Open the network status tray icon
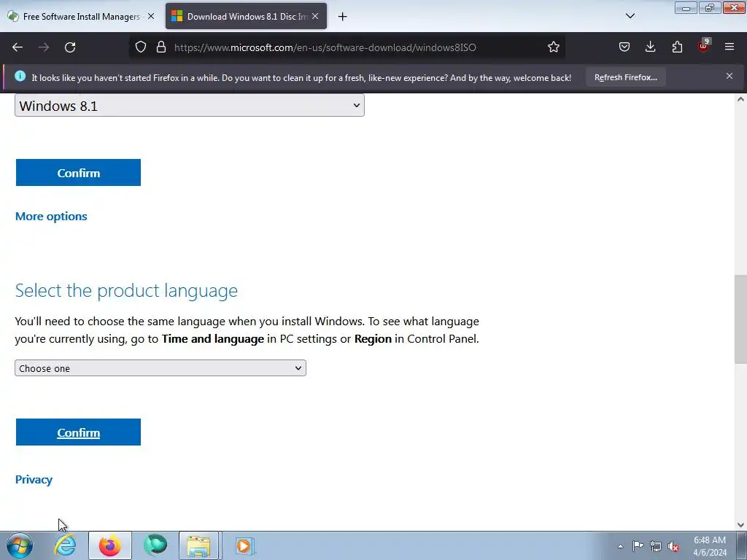 pos(656,546)
